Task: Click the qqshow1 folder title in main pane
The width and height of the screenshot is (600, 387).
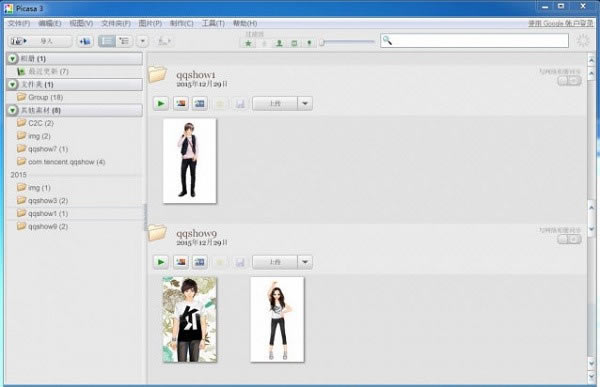Action: [x=196, y=75]
